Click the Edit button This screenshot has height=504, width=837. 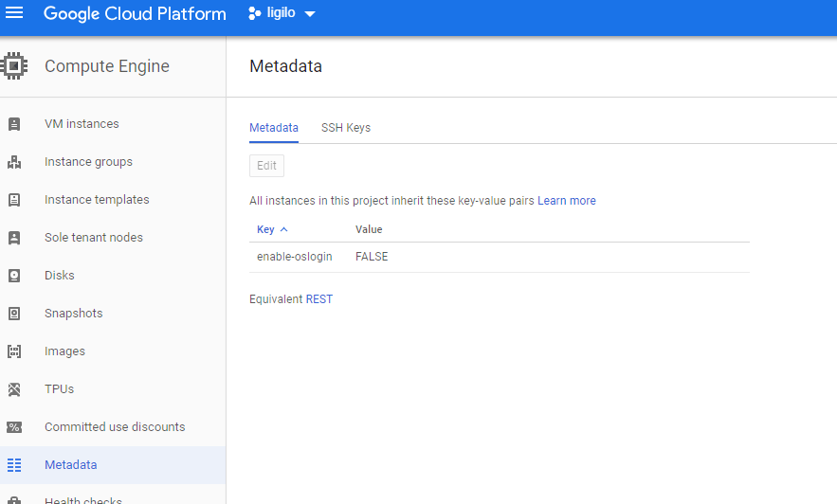[267, 166]
